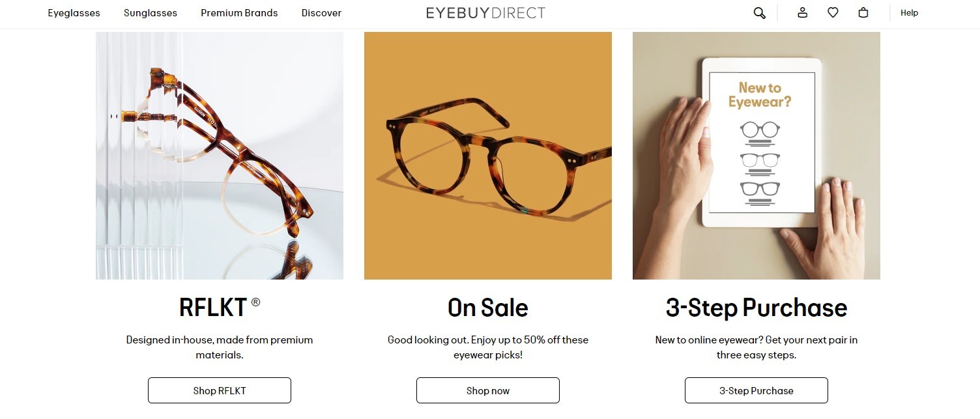The height and width of the screenshot is (419, 980).
Task: Click the Shop now button
Action: (487, 390)
